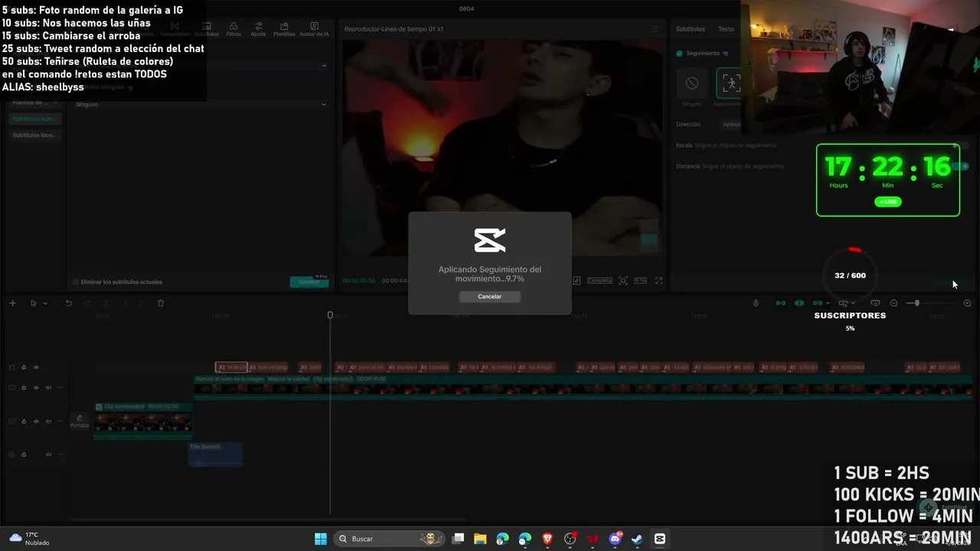
Task: Lock the main video track
Action: point(24,388)
